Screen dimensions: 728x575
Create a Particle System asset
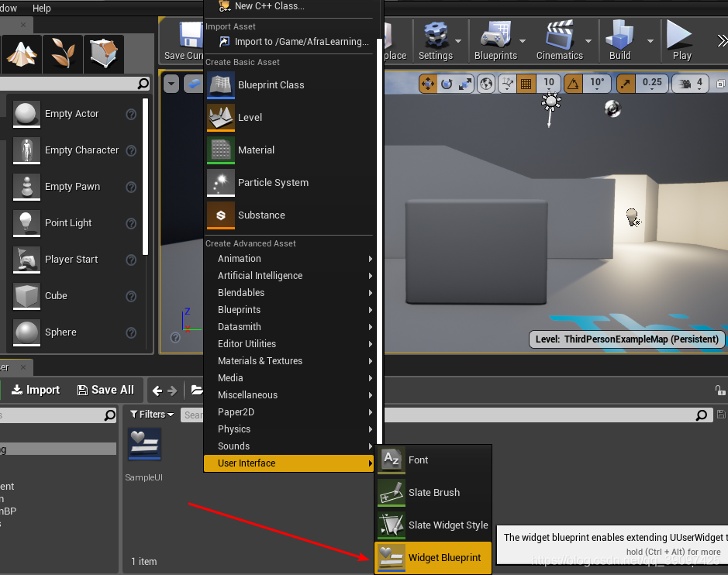(x=288, y=182)
